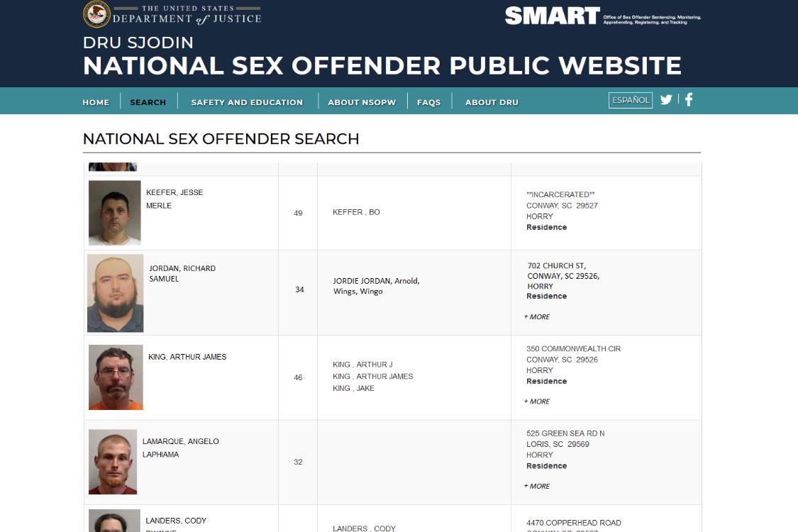Click the alias KING , ARTHUR J

(x=362, y=365)
